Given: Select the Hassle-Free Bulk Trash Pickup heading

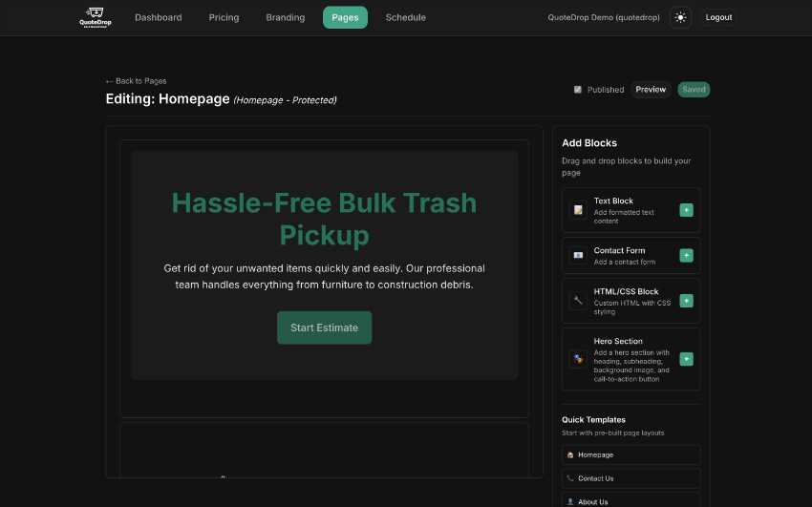Looking at the screenshot, I should 324,219.
